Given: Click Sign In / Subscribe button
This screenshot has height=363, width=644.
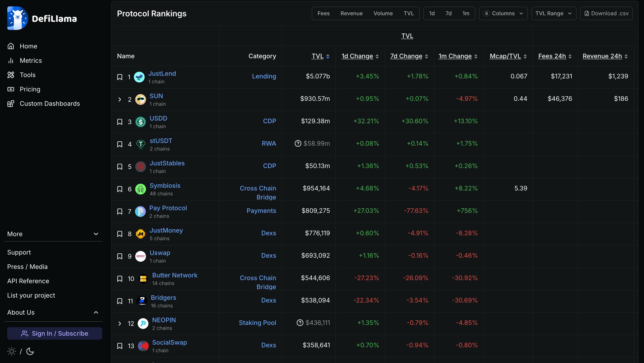Looking at the screenshot, I should [54, 333].
